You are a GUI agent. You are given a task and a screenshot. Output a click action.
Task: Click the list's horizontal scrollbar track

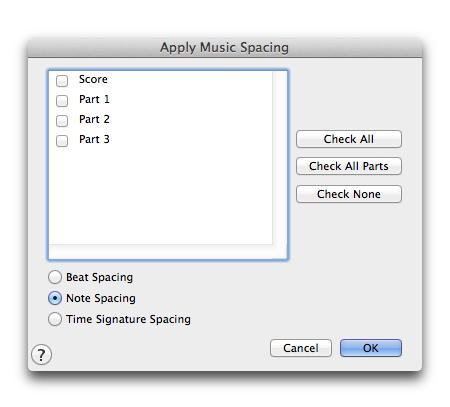(x=161, y=251)
